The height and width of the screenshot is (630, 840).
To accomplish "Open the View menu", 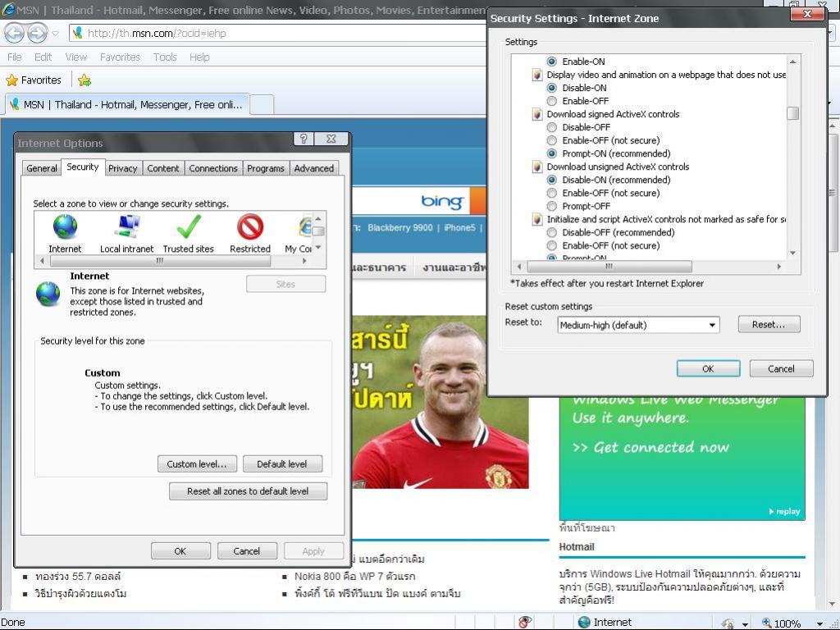I will click(x=76, y=57).
